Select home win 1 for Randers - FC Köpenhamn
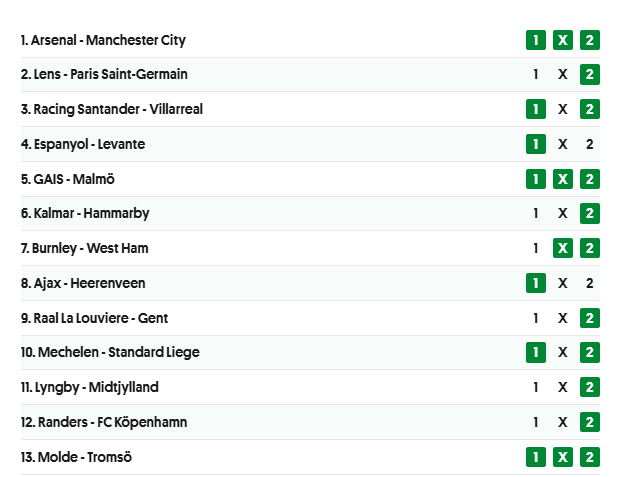 tap(536, 422)
